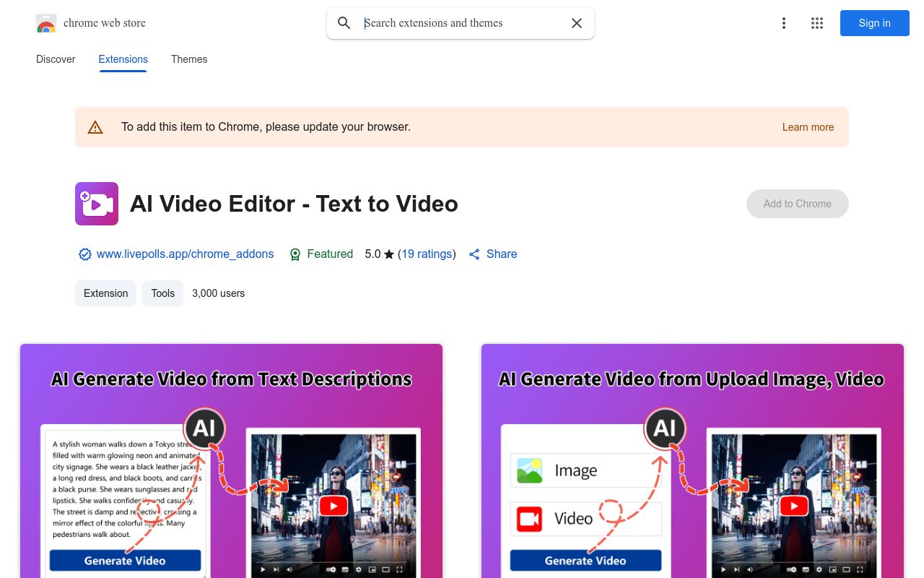Click the AI Video Editor title text
The width and height of the screenshot is (924, 578).
294,204
